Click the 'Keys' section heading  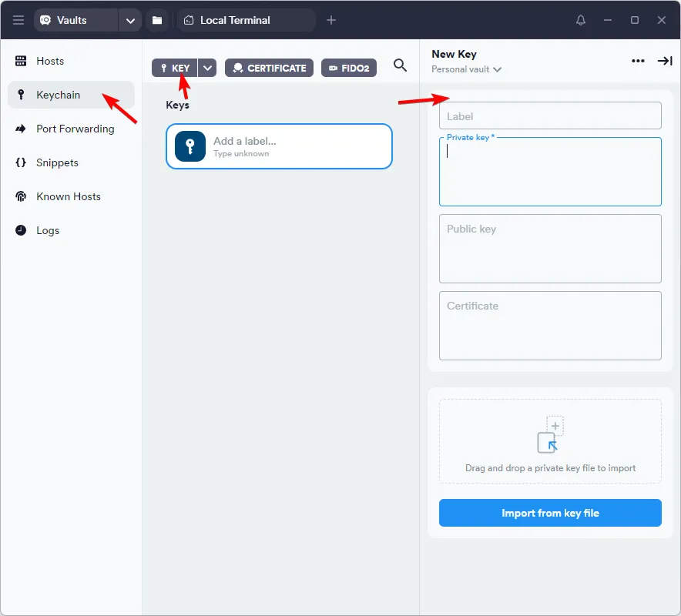coord(177,105)
